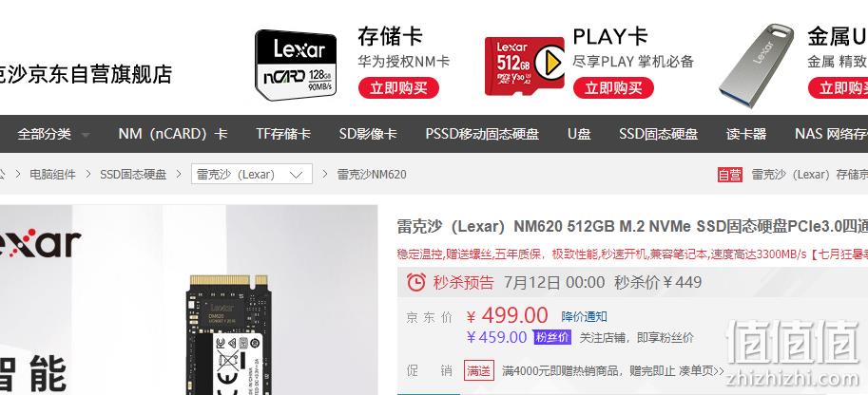Image resolution: width=868 pixels, height=395 pixels.
Task: Click the Lexar nCARD 128GB product image
Action: tap(296, 66)
